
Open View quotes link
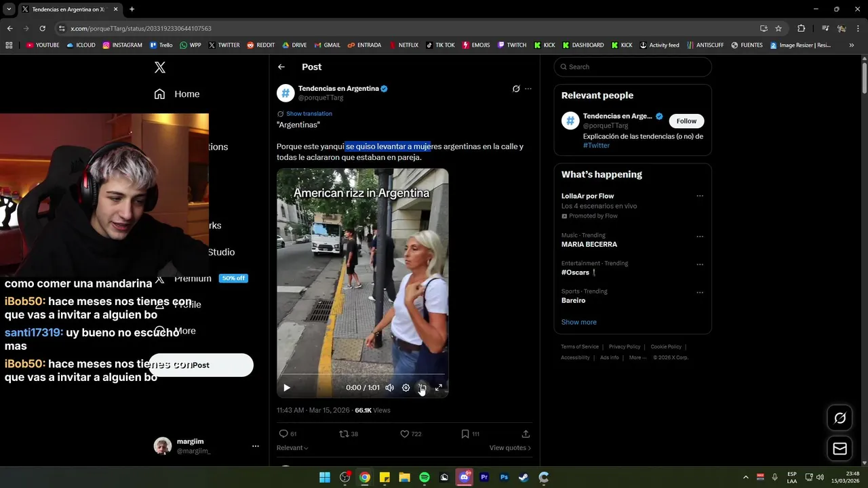pos(510,448)
